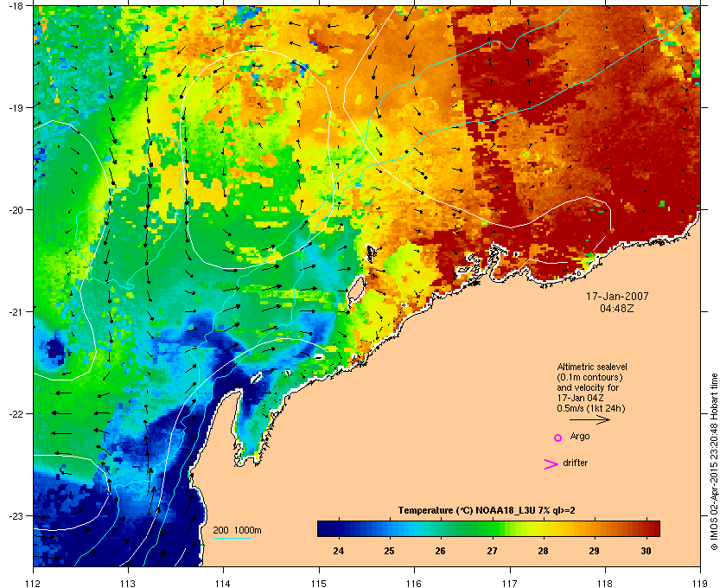Click the IMOS copyright timestamp text

pos(714,463)
